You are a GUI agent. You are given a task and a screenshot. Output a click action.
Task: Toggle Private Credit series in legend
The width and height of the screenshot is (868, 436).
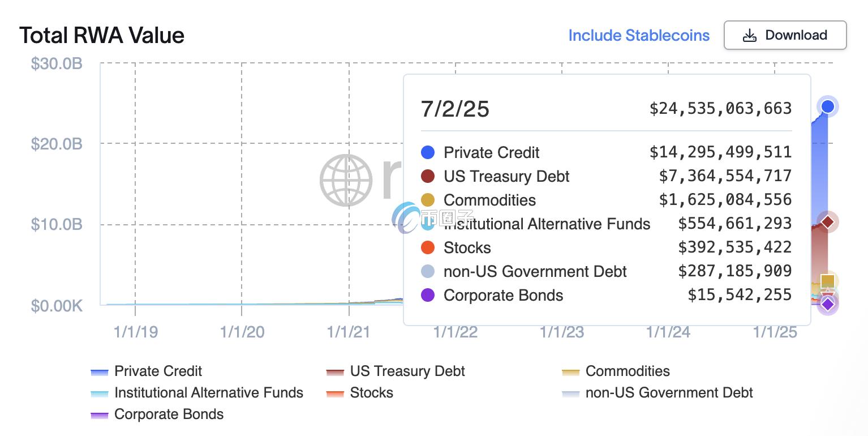point(147,371)
